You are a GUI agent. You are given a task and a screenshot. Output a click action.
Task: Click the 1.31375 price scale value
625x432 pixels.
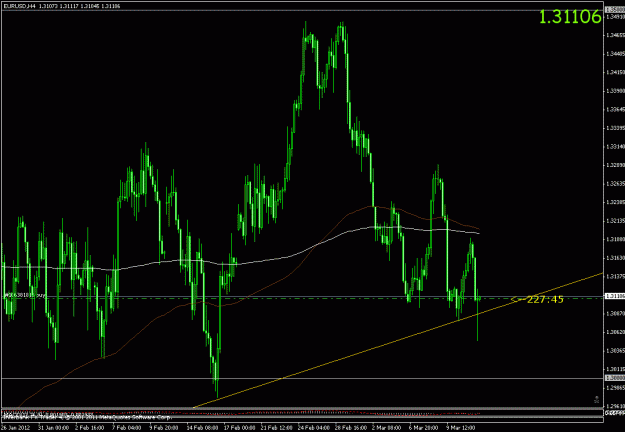pos(615,276)
